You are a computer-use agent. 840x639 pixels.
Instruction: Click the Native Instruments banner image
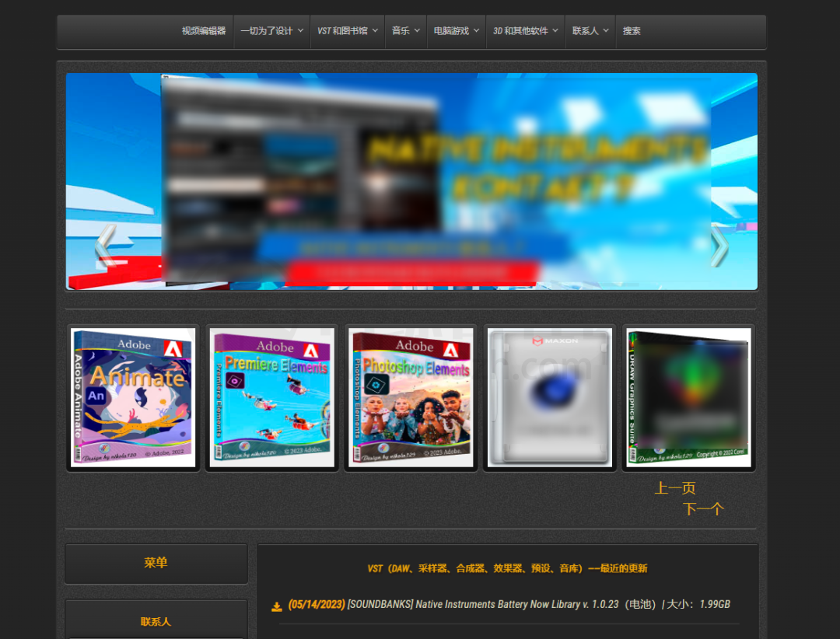[x=411, y=182]
